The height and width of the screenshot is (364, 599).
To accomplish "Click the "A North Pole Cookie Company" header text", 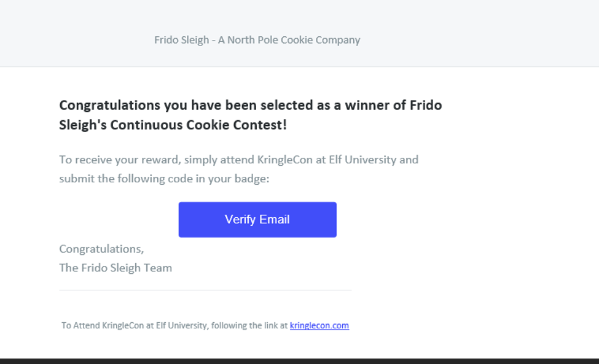I will point(289,40).
